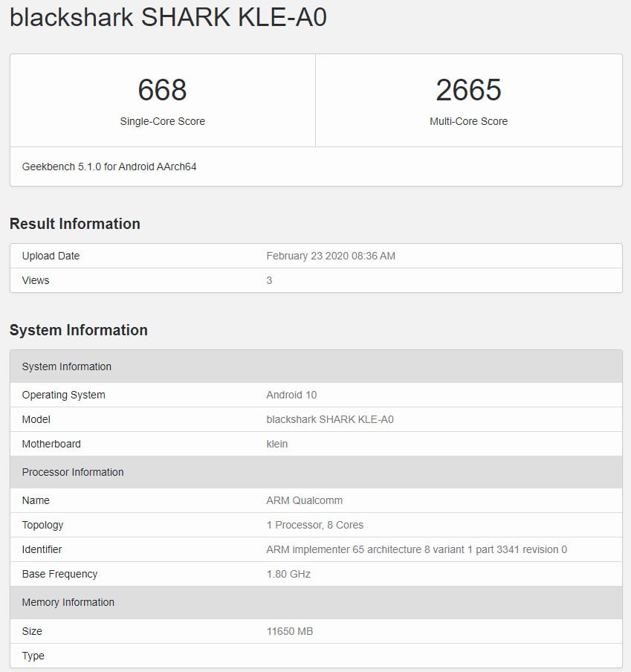This screenshot has width=631, height=672.
Task: Select the Android 10 operating system value
Action: tap(291, 395)
